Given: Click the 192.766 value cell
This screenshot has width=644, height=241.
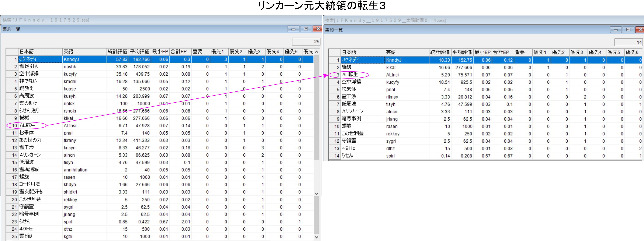Looking at the screenshot, I should (x=140, y=59).
